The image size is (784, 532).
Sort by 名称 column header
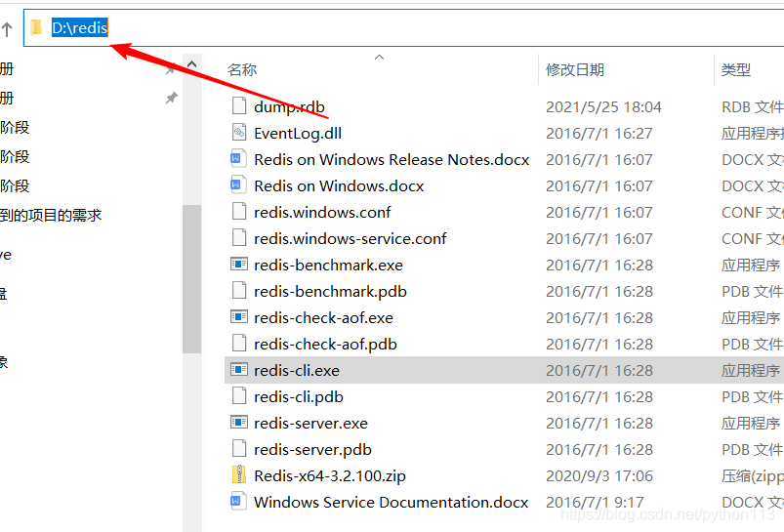click(x=242, y=69)
